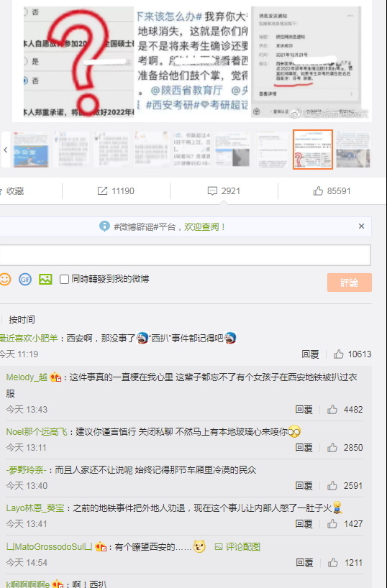Open the 评论配图 comment image link
The image size is (387, 588).
point(237,547)
